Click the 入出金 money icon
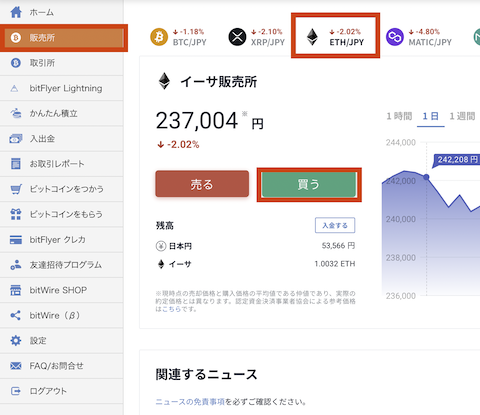This screenshot has width=480, height=415. click(16, 139)
